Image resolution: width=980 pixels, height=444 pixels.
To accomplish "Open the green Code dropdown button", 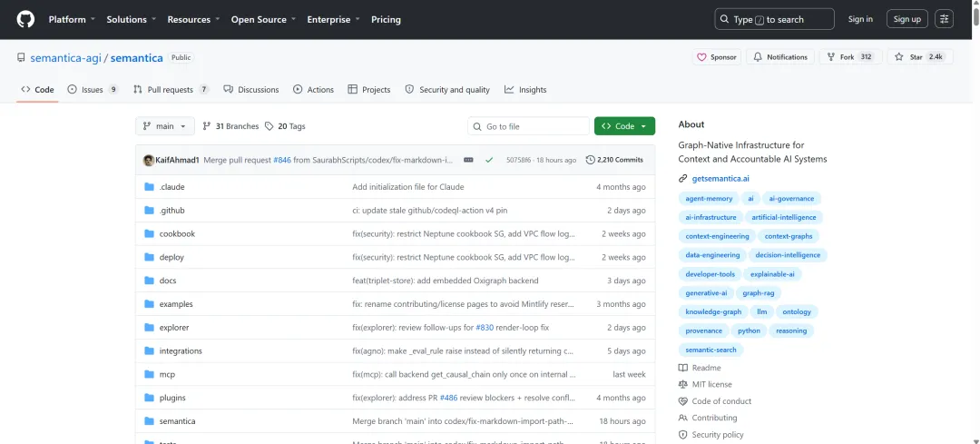I will (624, 126).
